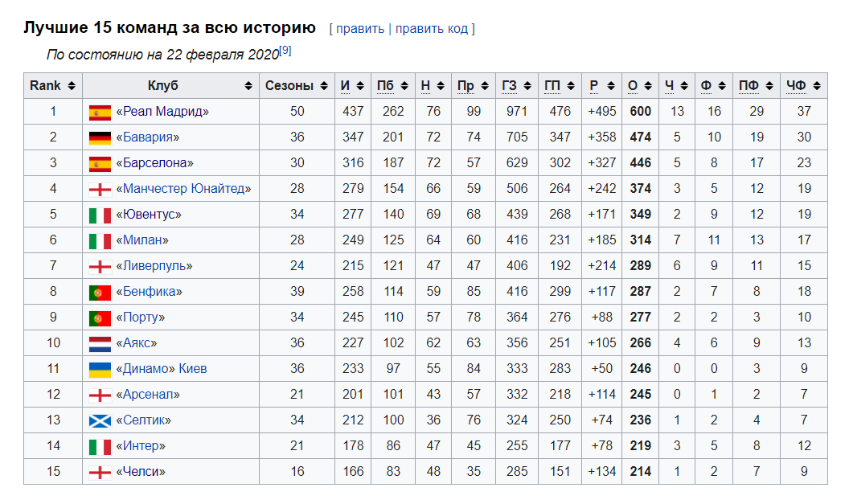Open the «править» edit link
Viewport: 849px width, 504px height.
360,29
